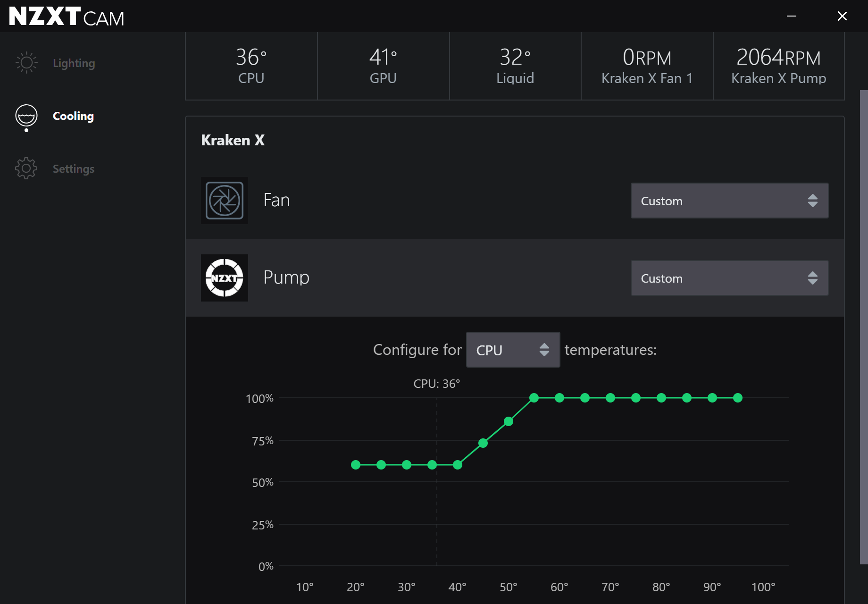
Task: Click the 100° label on the temperature axis
Action: [x=763, y=587]
